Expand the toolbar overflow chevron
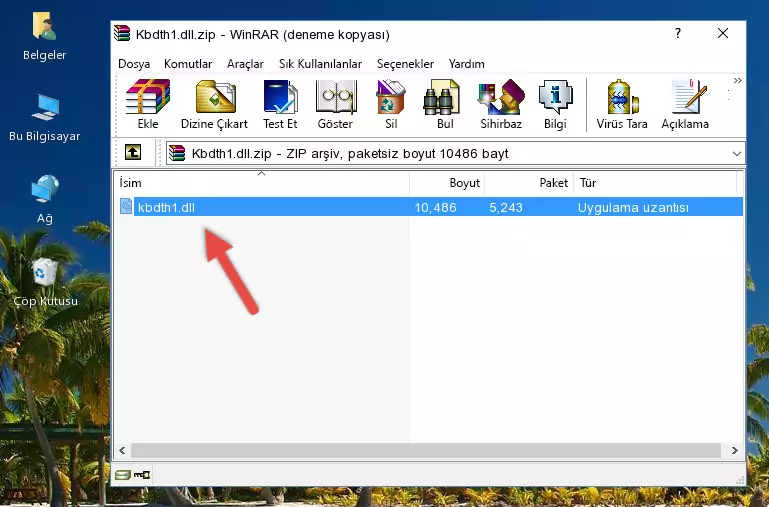769x507 pixels. click(737, 80)
